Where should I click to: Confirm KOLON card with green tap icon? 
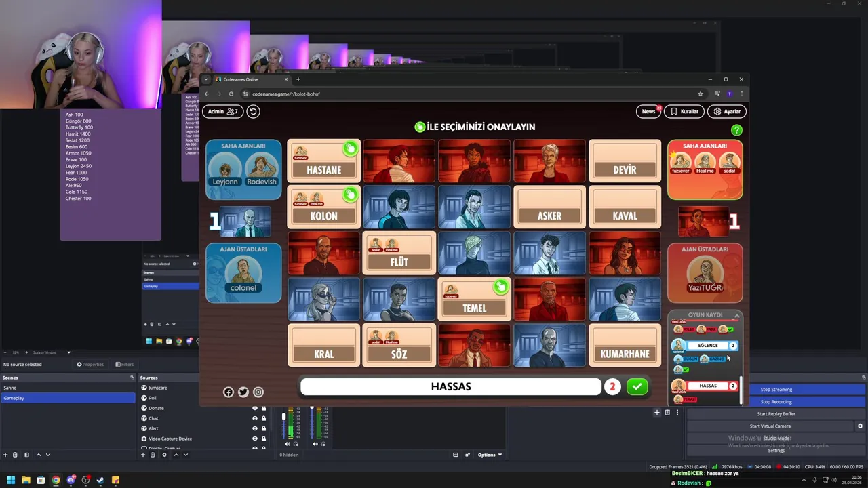point(350,195)
